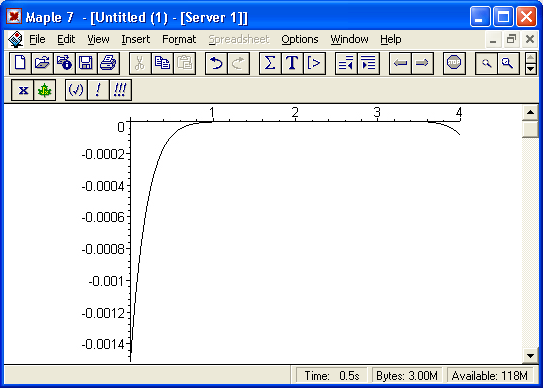
Task: Zoom in with the larger magnifier icon
Action: click(508, 63)
